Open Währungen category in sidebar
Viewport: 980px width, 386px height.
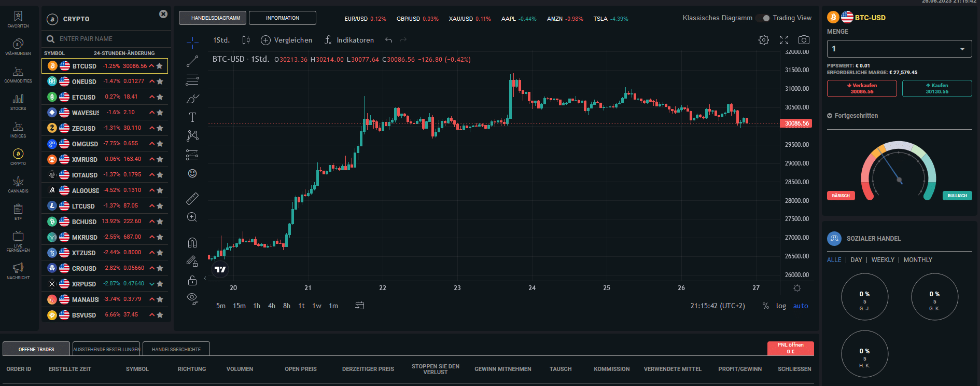pos(18,47)
